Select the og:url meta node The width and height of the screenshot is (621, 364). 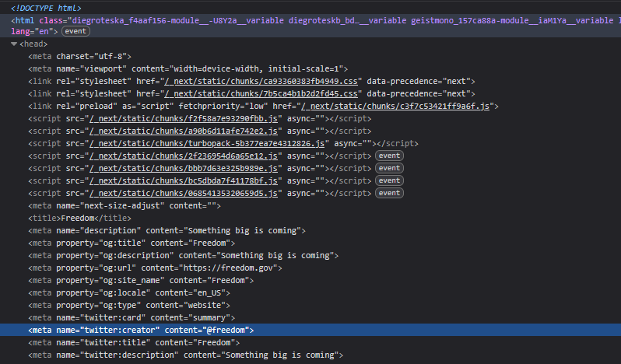click(156, 268)
